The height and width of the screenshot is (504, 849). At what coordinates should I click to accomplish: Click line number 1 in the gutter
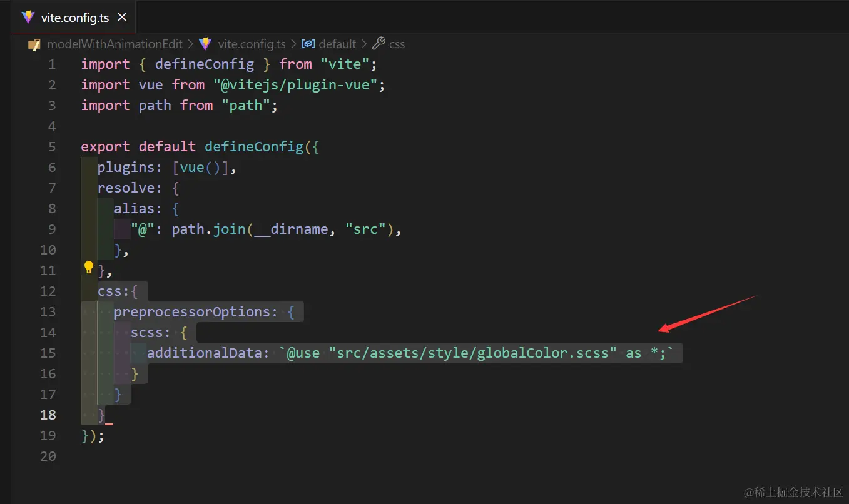(x=52, y=64)
